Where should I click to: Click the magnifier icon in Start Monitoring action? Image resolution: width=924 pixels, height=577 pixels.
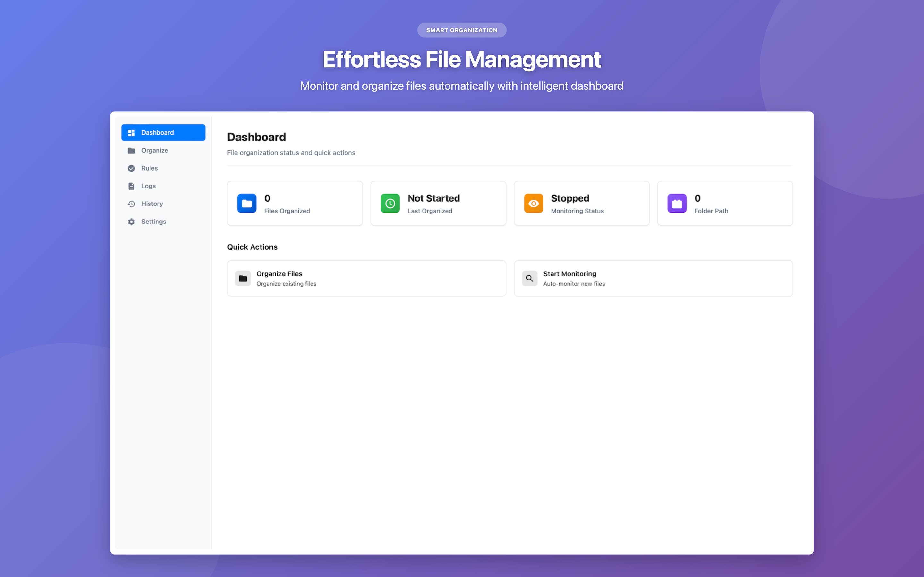pyautogui.click(x=530, y=278)
